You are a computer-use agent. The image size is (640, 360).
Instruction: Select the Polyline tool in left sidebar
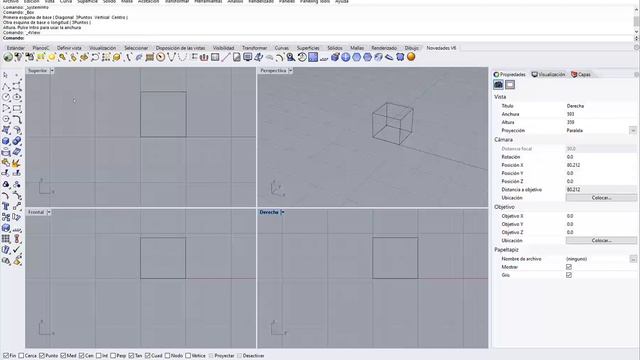pos(6,86)
